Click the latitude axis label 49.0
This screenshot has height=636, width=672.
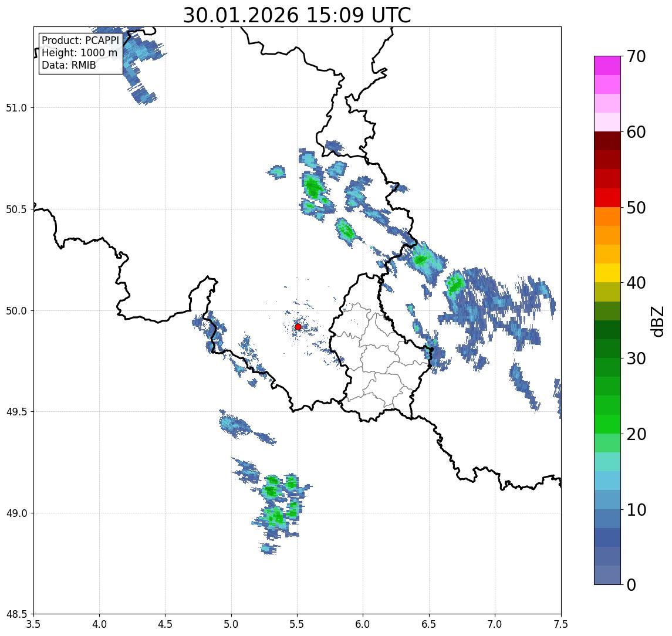tap(16, 513)
